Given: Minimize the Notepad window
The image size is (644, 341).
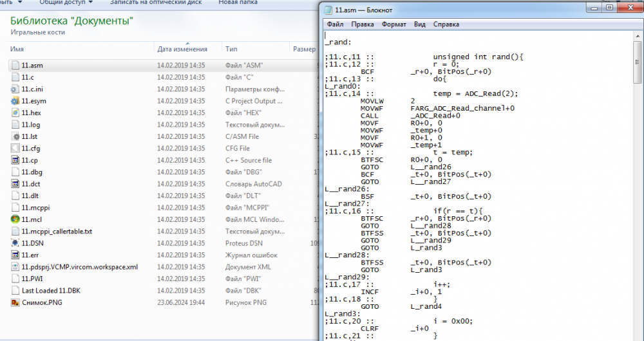Looking at the screenshot, I should (x=594, y=7).
